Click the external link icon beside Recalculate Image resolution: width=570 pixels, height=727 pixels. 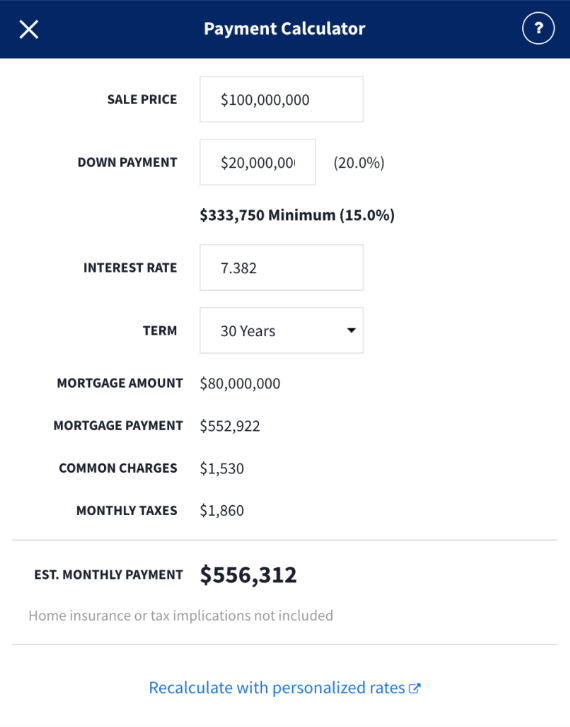(415, 688)
